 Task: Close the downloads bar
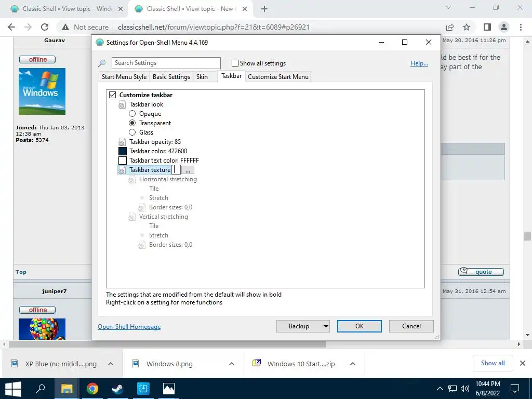tap(523, 363)
